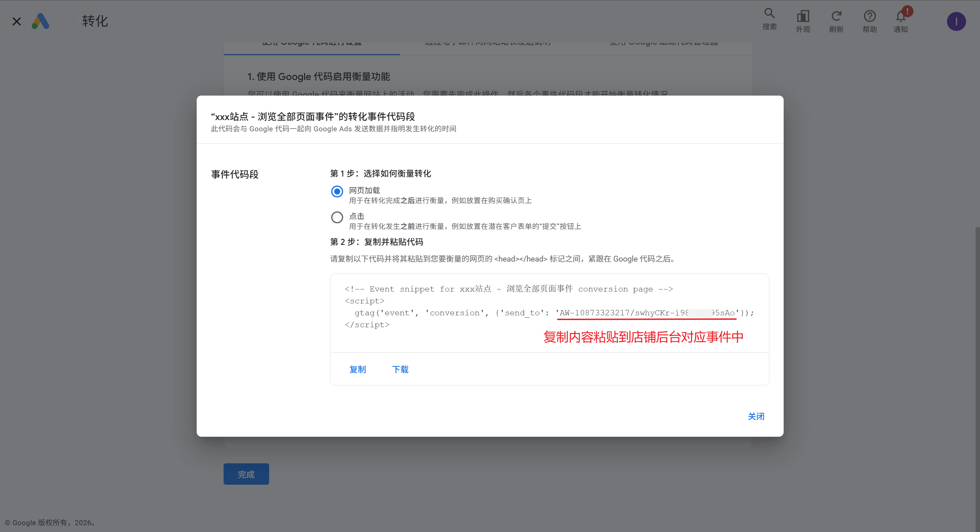Click the 使用 Google 代码启用衡量功能 heading
This screenshot has height=532, width=980.
(x=319, y=77)
